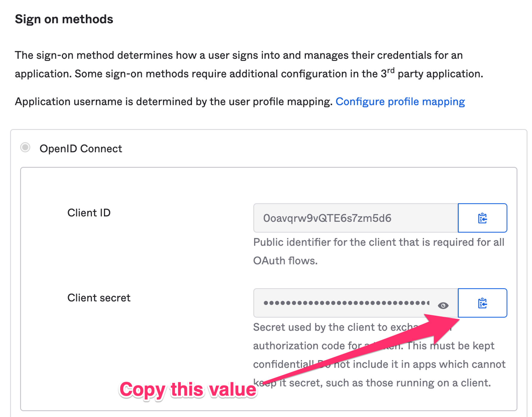The image size is (532, 417).
Task: Open the Configure profile mapping link
Action: (x=400, y=102)
